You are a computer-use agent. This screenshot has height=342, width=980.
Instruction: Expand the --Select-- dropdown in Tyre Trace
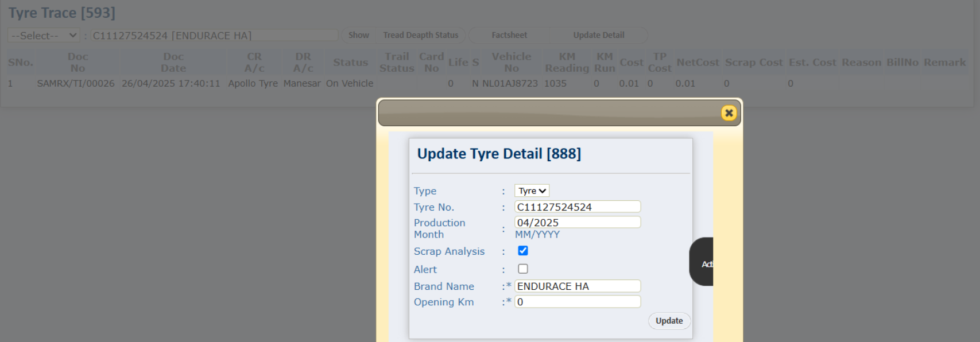[x=44, y=36]
